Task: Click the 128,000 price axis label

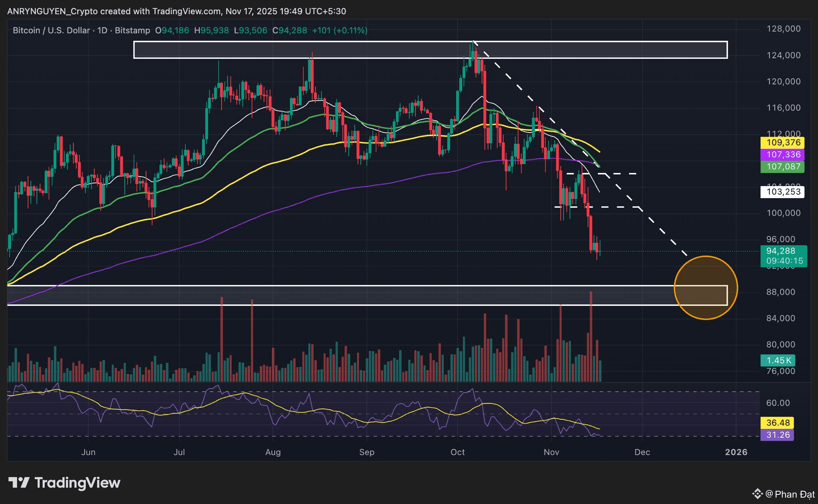Action: [x=783, y=29]
